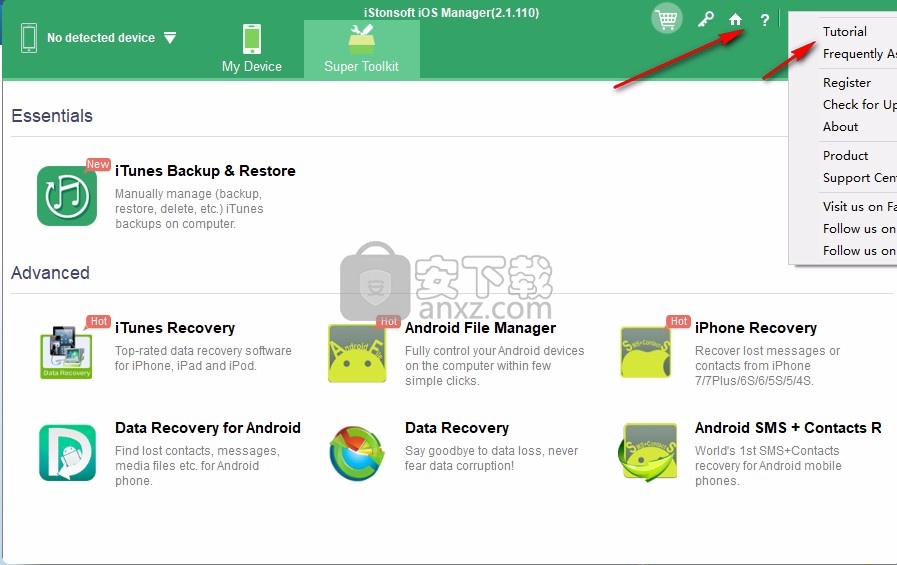Open About from the help menu
This screenshot has height=565, width=897.
tap(840, 126)
